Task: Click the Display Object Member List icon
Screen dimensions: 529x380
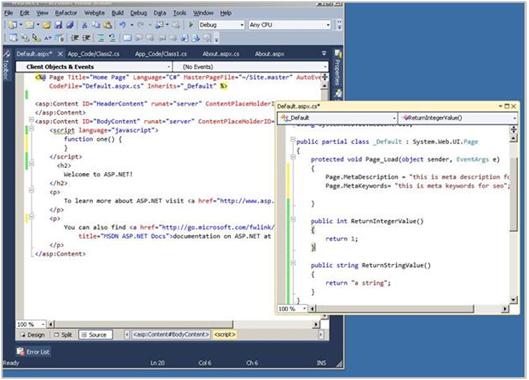Action: (x=13, y=38)
